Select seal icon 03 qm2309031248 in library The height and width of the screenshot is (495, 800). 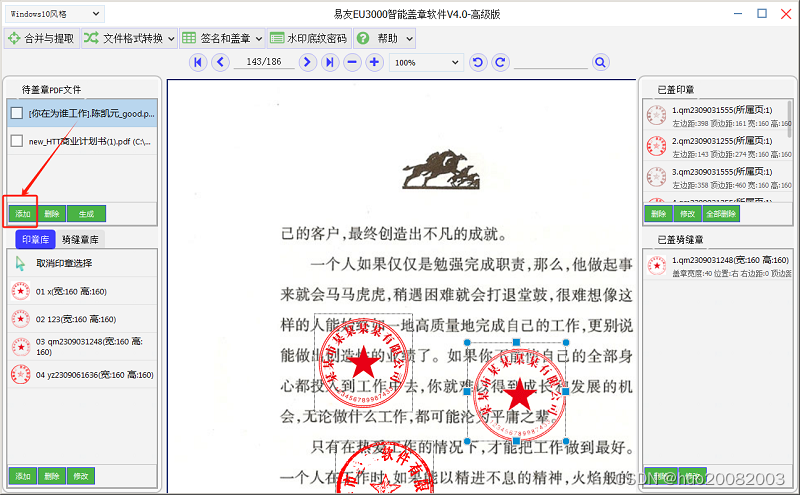[x=20, y=347]
